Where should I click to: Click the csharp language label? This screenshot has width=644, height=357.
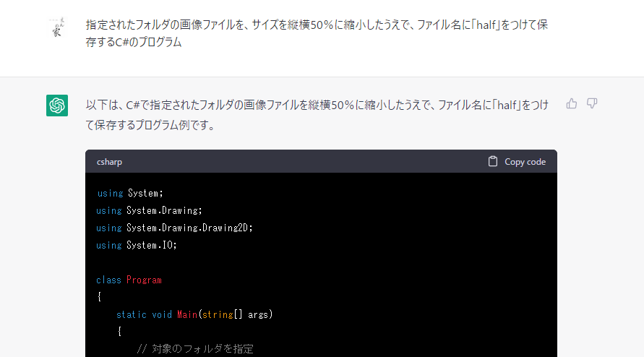(x=109, y=162)
